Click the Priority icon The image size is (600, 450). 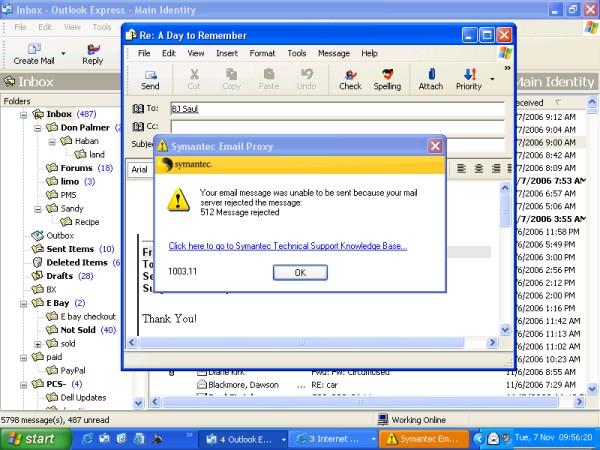469,80
